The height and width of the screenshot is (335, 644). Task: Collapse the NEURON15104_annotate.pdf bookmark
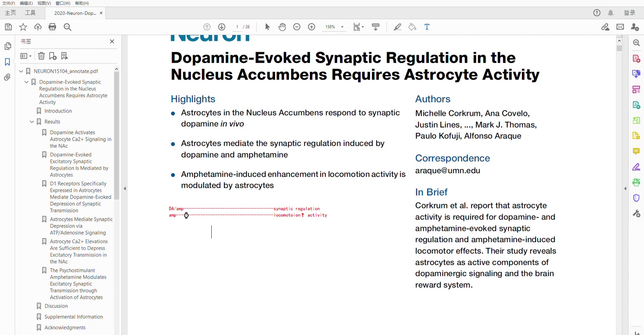[21, 71]
